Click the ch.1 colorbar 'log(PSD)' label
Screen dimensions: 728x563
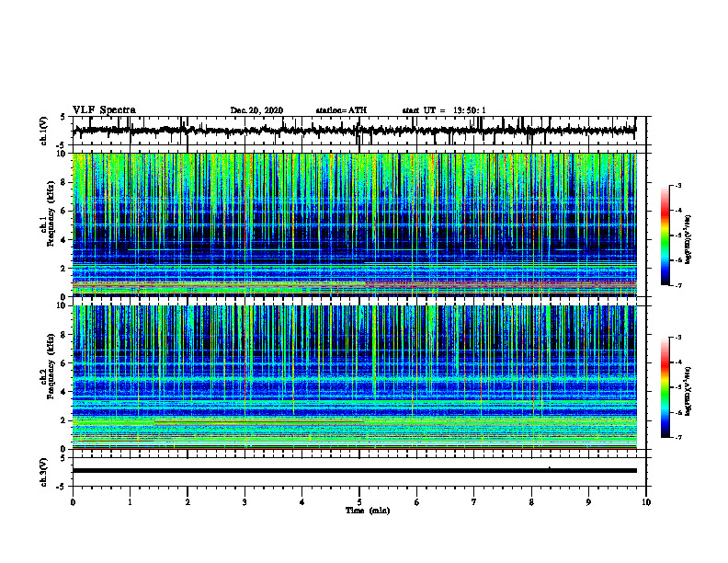coord(688,240)
